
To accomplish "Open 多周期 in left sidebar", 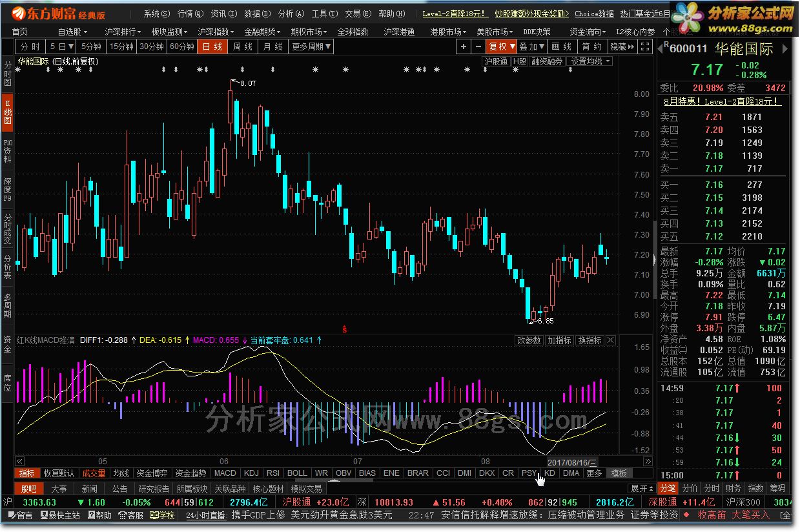I will tap(7, 306).
